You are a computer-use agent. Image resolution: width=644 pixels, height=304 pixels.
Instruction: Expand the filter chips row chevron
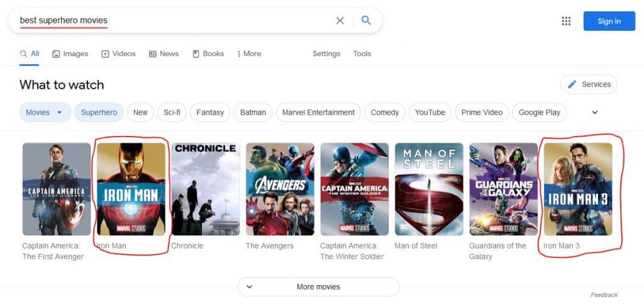point(594,113)
